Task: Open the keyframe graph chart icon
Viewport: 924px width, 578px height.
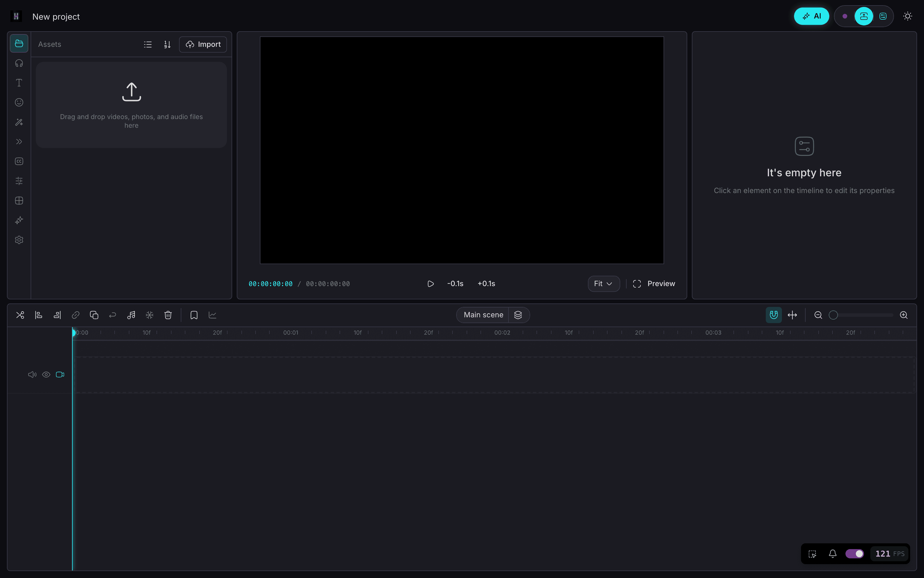Action: 212,315
